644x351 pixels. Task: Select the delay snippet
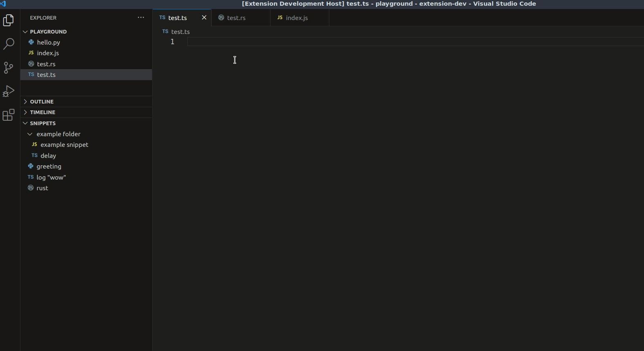click(48, 156)
